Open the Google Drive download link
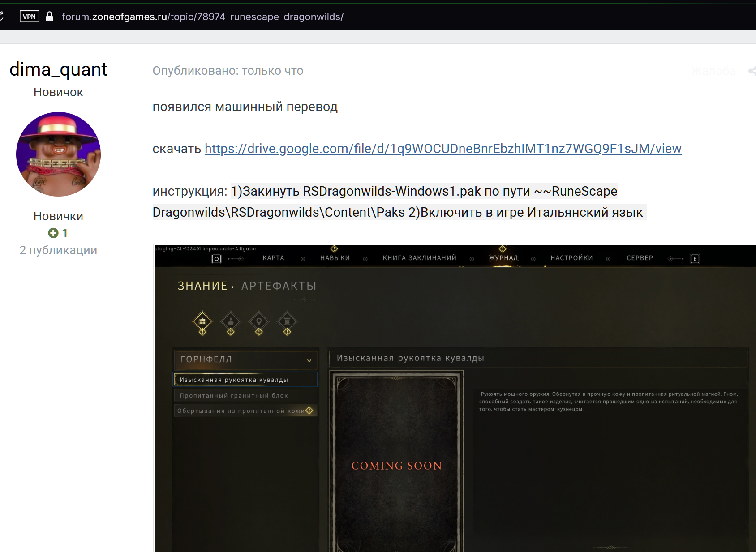Viewport: 756px width, 552px height. pos(443,149)
